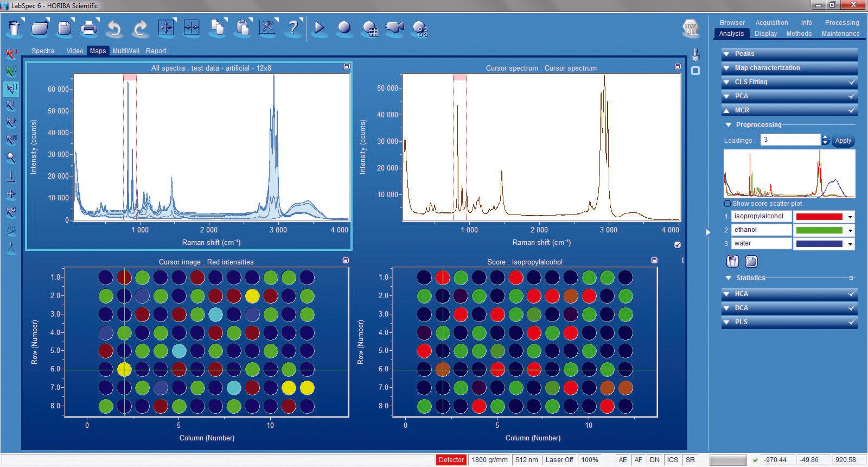
Task: Click the video camera icon in toolbar
Action: pyautogui.click(x=394, y=28)
